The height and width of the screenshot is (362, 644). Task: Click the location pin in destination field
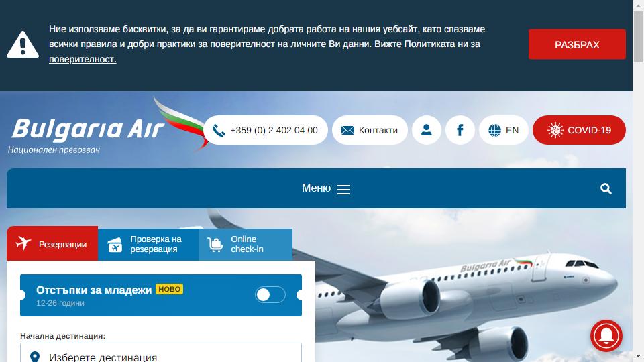pyautogui.click(x=35, y=357)
